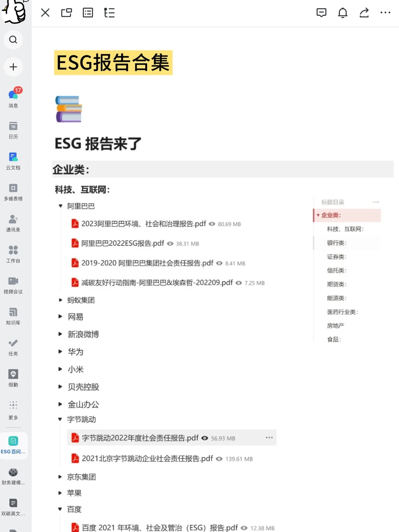399x532 pixels.
Task: Expand the 网易 section
Action: coord(60,317)
